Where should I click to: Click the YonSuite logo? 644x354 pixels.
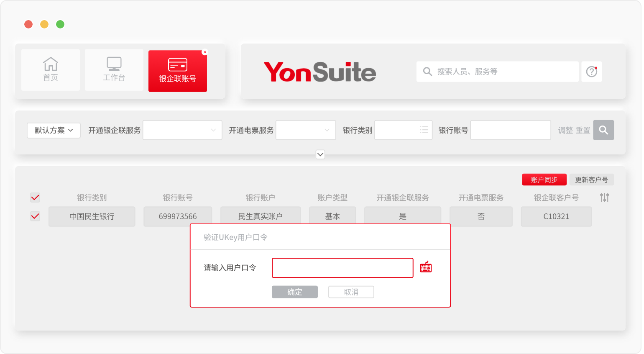(320, 72)
